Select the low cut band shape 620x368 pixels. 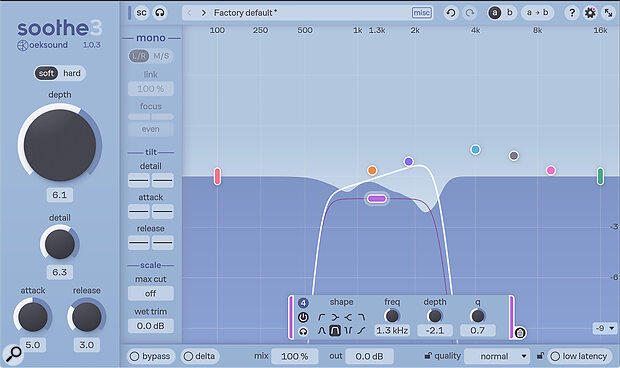tap(321, 317)
